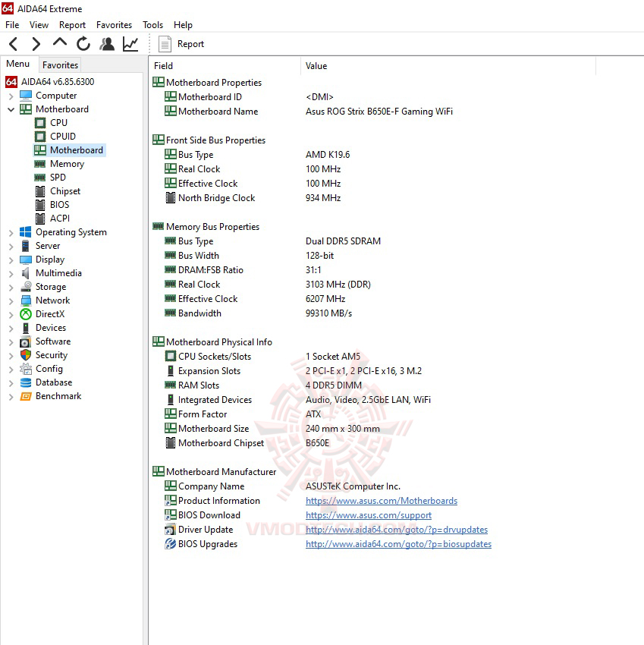This screenshot has height=645, width=644.
Task: Click the Report toolbar button
Action: point(181,43)
